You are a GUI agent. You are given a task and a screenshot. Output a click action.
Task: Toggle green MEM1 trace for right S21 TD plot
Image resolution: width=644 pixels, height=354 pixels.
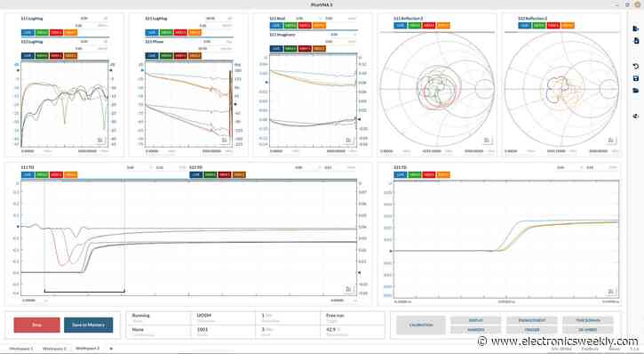click(415, 174)
